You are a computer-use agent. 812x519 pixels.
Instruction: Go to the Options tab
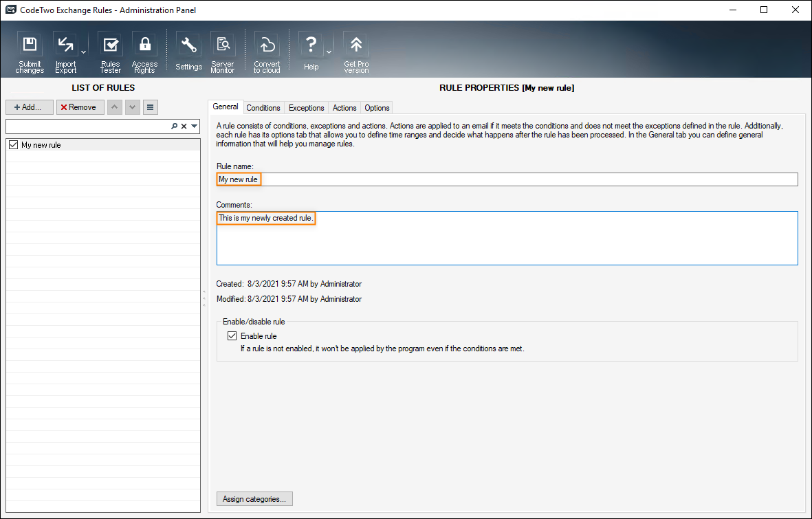coord(377,108)
